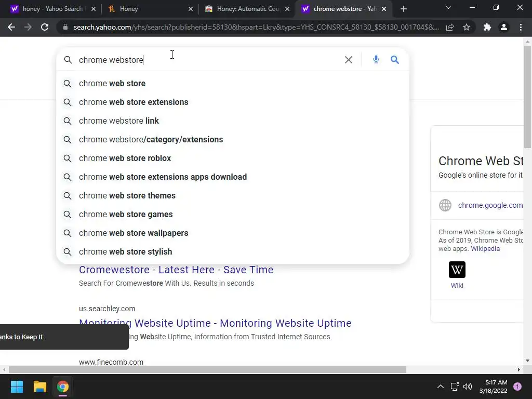The width and height of the screenshot is (532, 399).
Task: Select suggestion web store extensions apps download
Action: 232,177
